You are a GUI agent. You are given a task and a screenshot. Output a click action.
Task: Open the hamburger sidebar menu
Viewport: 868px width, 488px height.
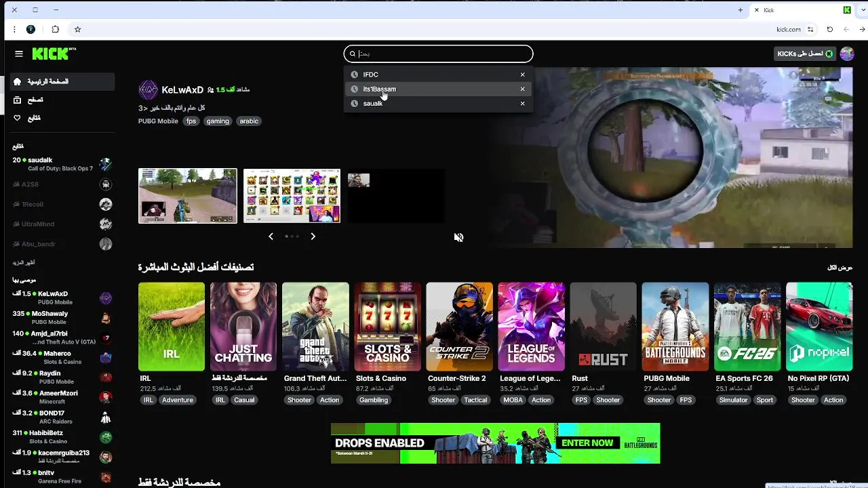(19, 54)
